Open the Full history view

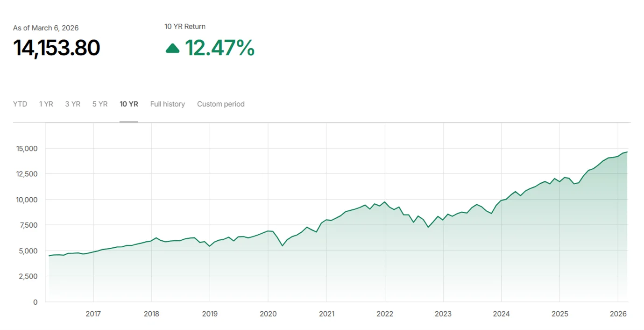(167, 104)
